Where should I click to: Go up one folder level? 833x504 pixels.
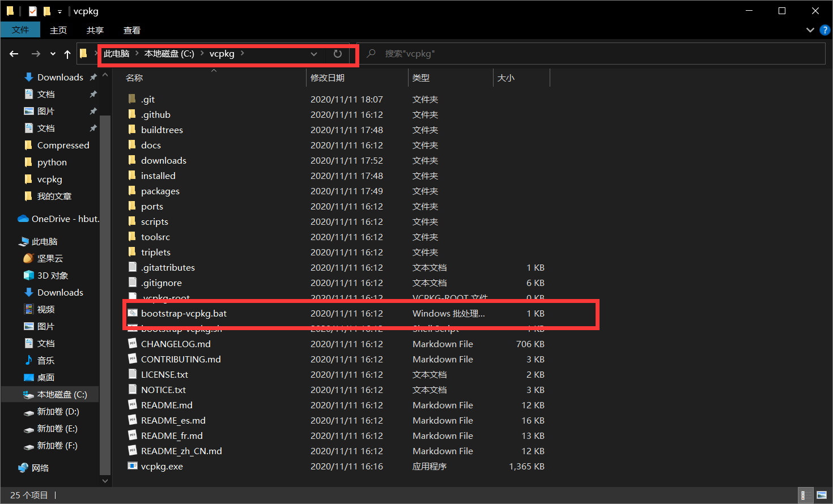tap(67, 54)
